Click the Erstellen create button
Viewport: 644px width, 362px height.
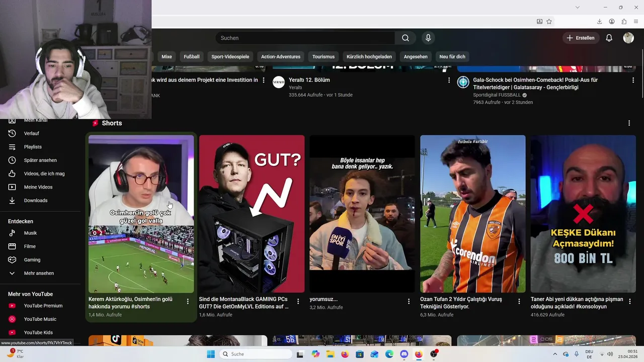pos(581,38)
